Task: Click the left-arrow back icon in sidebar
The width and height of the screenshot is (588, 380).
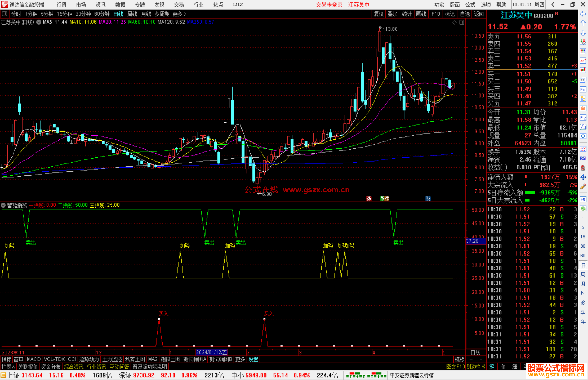Action: click(583, 14)
